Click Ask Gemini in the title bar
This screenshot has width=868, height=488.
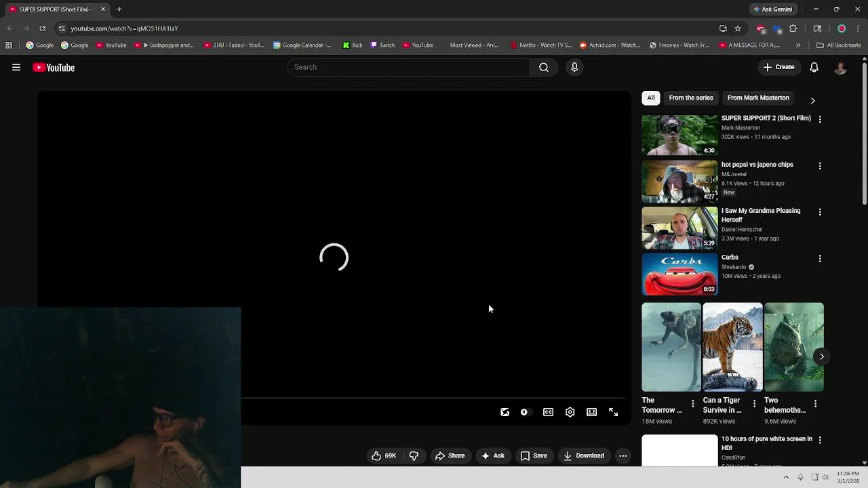click(772, 9)
